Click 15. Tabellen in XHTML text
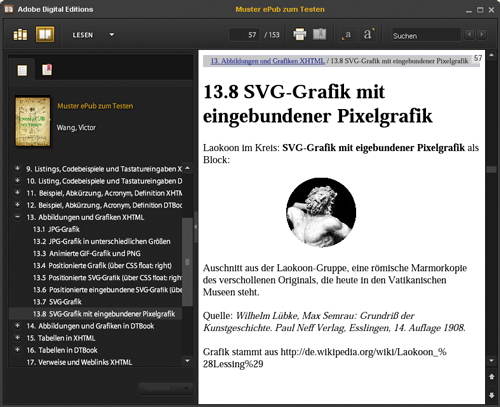Screen dimensions: 500x407 pyautogui.click(x=61, y=338)
